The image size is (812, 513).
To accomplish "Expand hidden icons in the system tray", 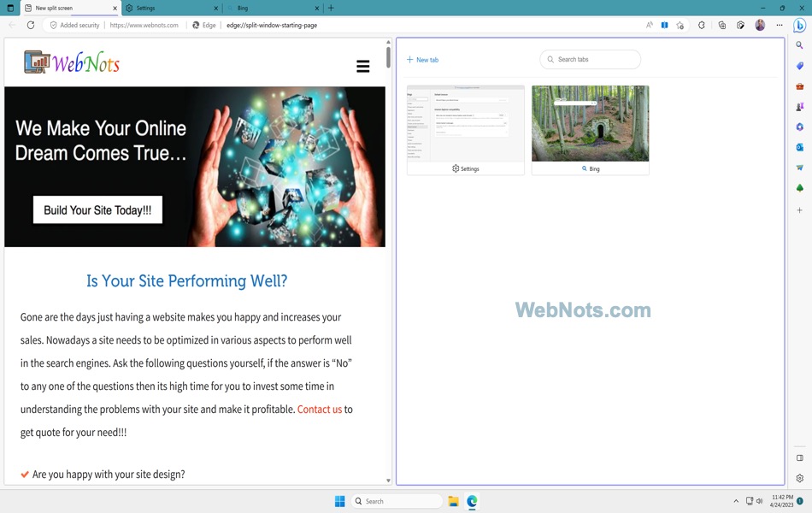I will point(736,501).
